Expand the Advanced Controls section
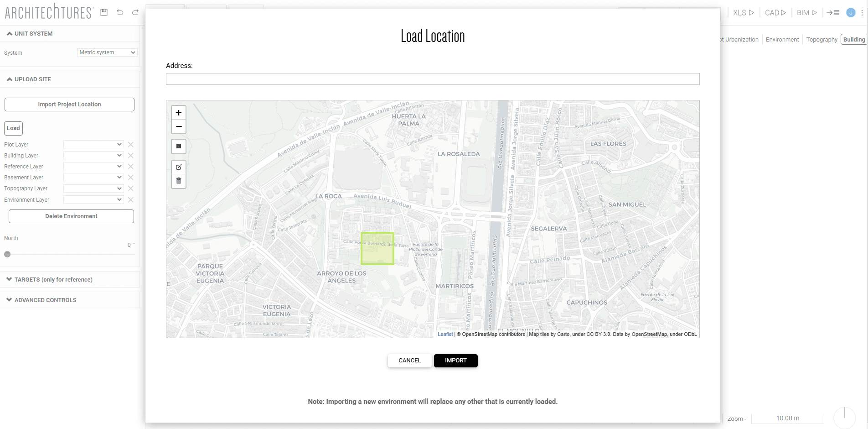868x429 pixels. point(45,300)
